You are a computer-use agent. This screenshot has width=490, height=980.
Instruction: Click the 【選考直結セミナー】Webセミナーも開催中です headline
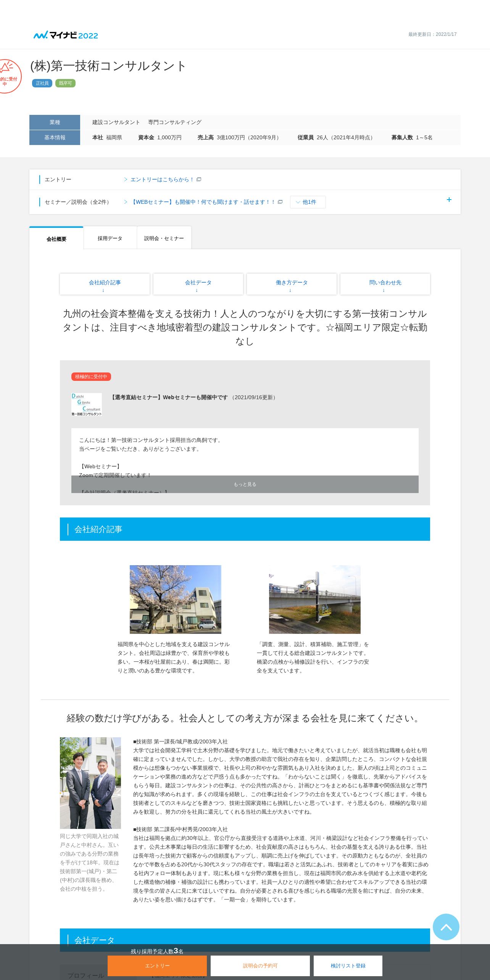point(169,397)
